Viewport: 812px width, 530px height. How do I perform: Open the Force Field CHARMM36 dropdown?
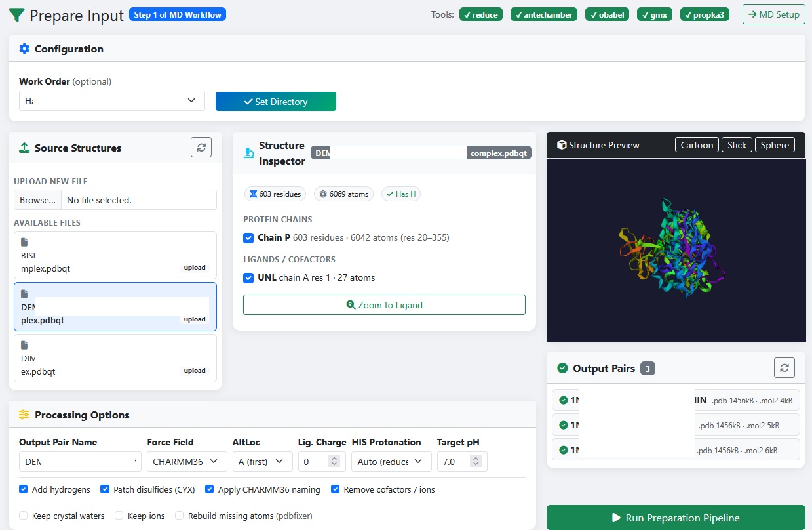[x=187, y=462]
